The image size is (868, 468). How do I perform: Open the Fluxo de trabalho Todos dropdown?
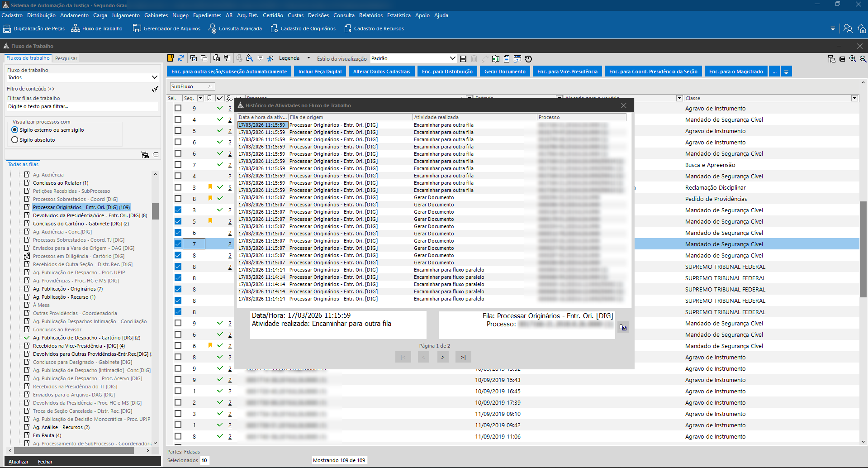point(154,77)
